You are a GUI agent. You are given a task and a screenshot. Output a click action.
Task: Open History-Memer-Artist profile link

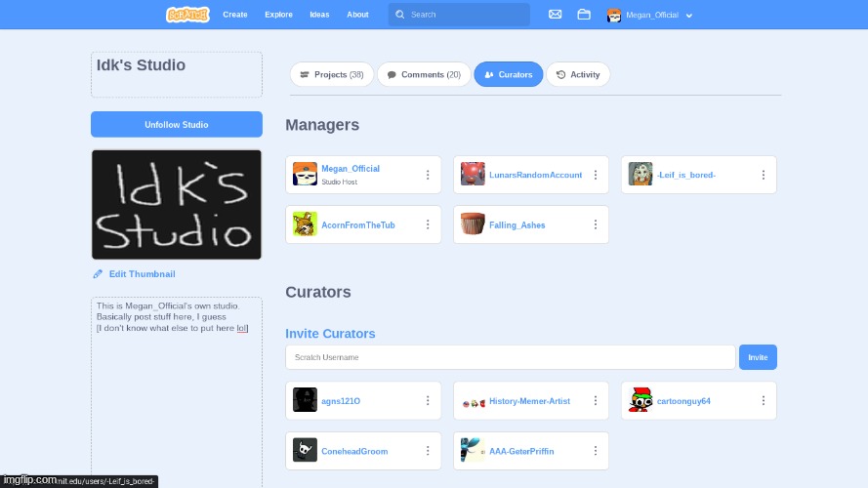pos(530,401)
